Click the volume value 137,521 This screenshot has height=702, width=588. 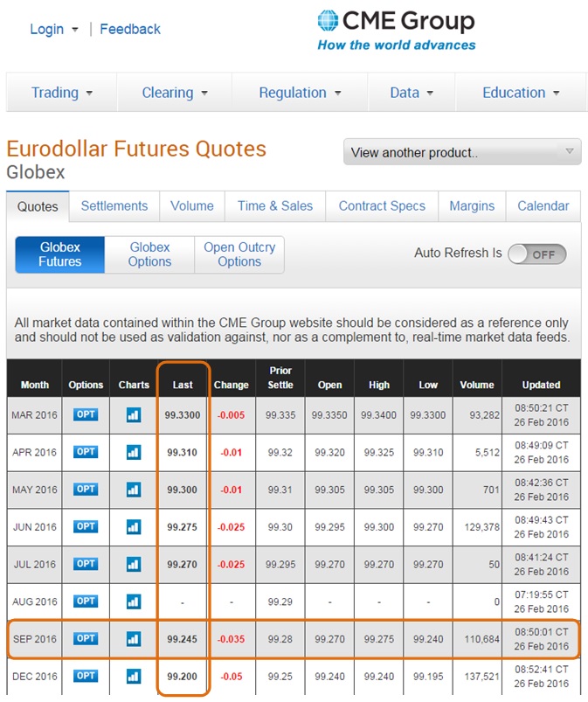[x=481, y=677]
